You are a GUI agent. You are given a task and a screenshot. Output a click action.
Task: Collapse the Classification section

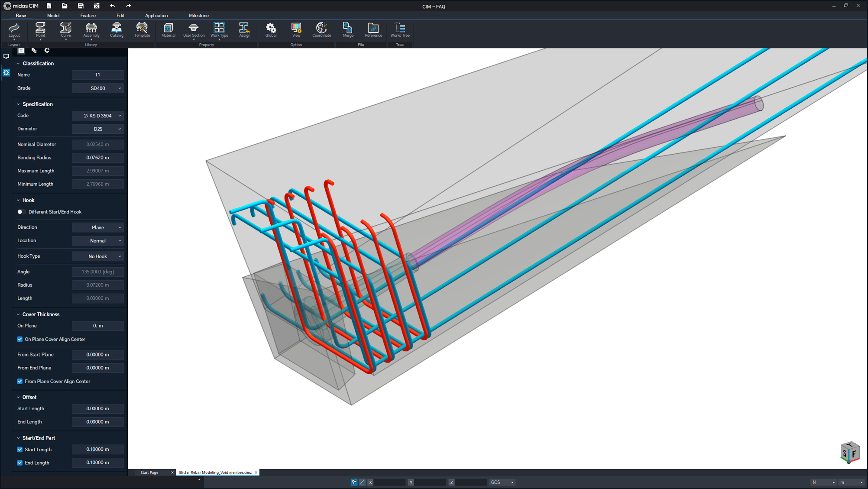coord(18,64)
